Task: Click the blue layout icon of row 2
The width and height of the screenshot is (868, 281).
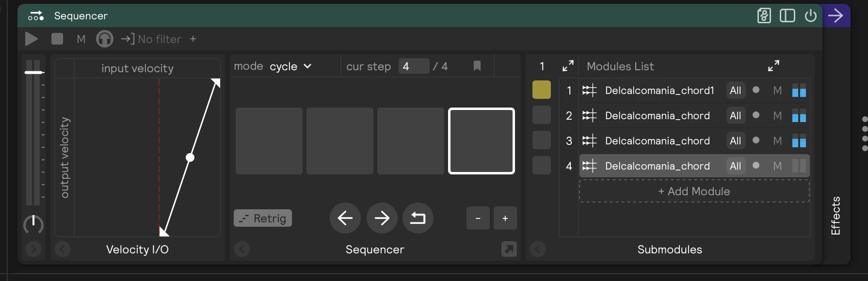Action: point(799,115)
